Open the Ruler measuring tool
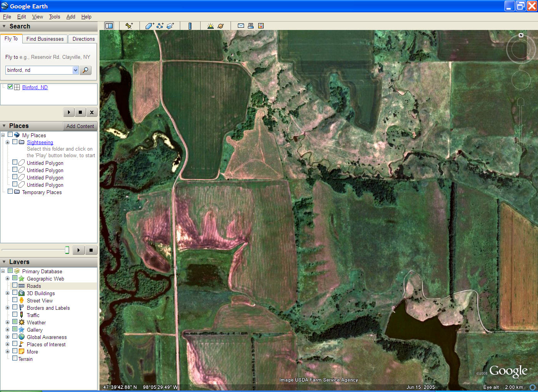 point(190,26)
